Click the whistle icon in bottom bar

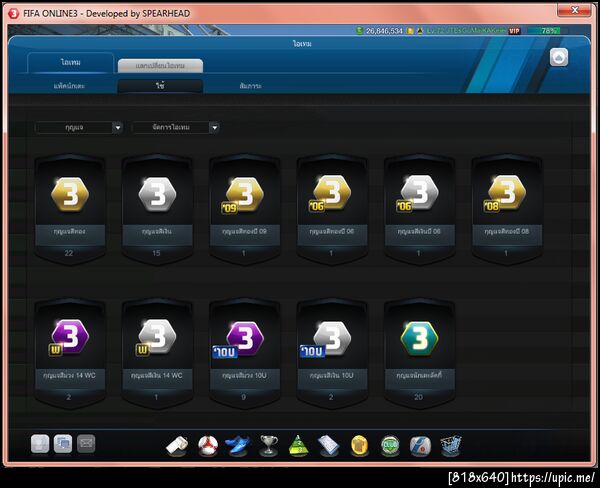point(177,446)
